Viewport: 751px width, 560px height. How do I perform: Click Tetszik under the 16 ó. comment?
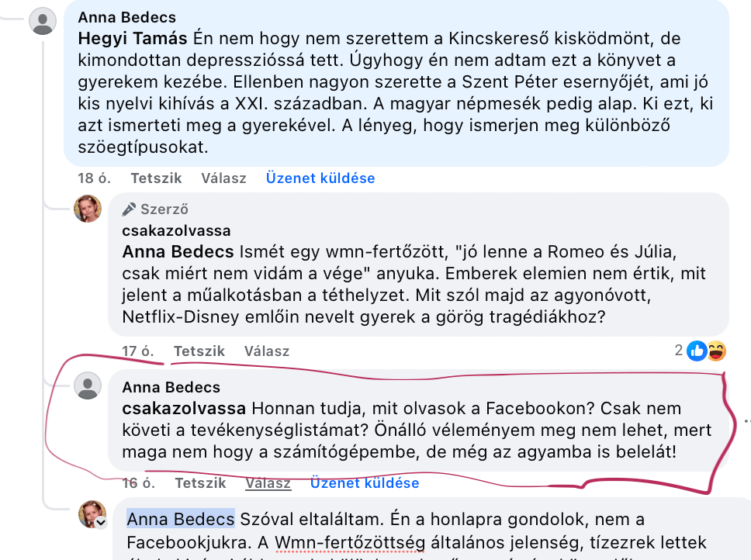200,482
